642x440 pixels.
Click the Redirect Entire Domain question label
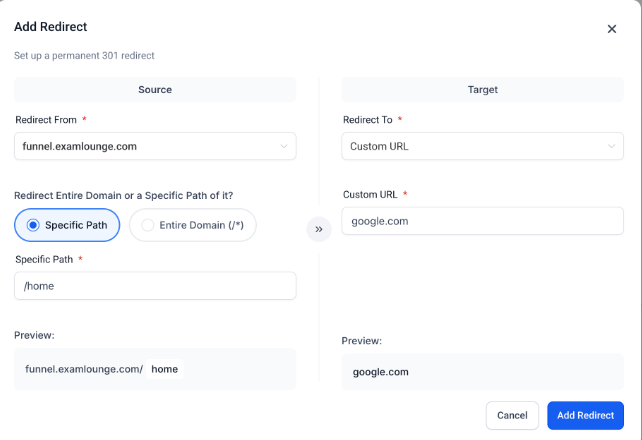[131, 194]
